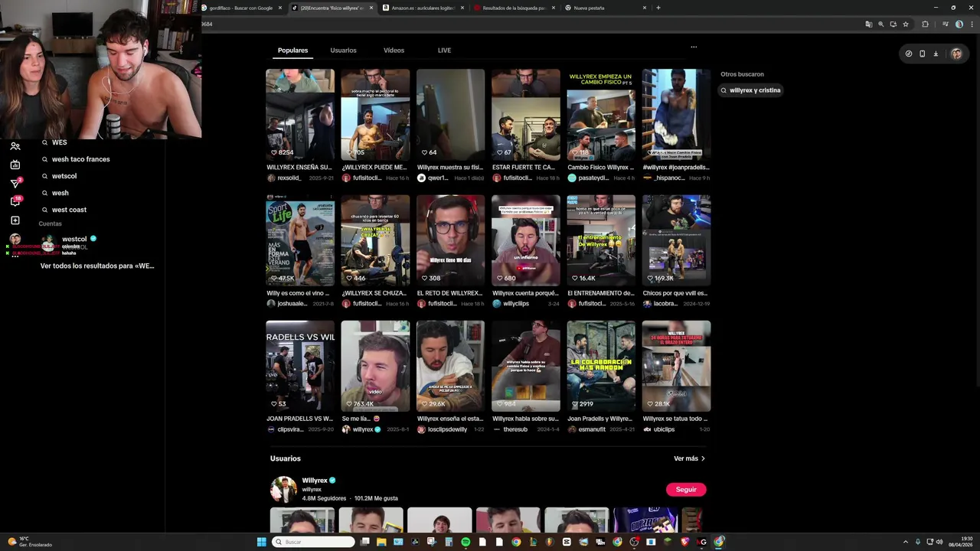Open the 'Nueva pestaña' browser tab
Image resolution: width=980 pixels, height=551 pixels.
pyautogui.click(x=605, y=8)
